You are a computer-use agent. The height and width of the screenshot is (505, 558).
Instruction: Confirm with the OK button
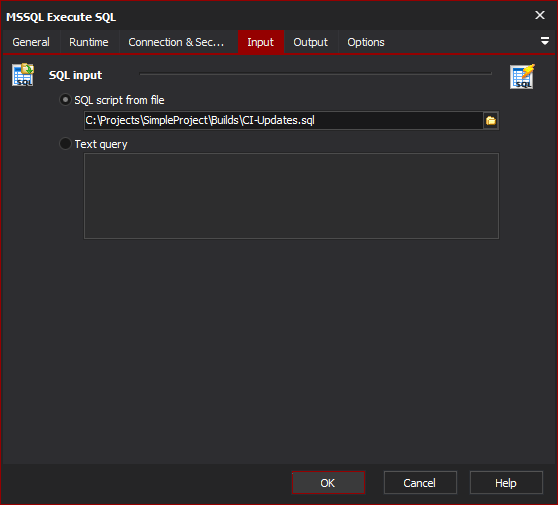328,483
